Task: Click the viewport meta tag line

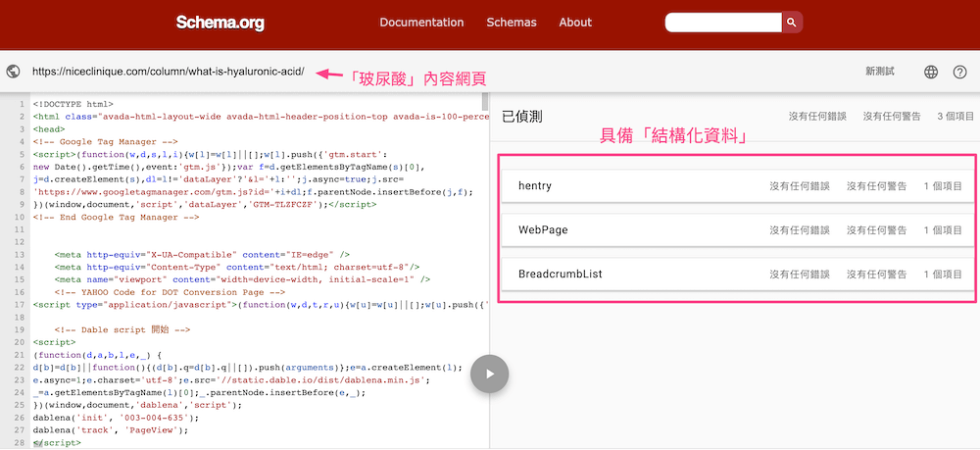Action: [x=242, y=279]
